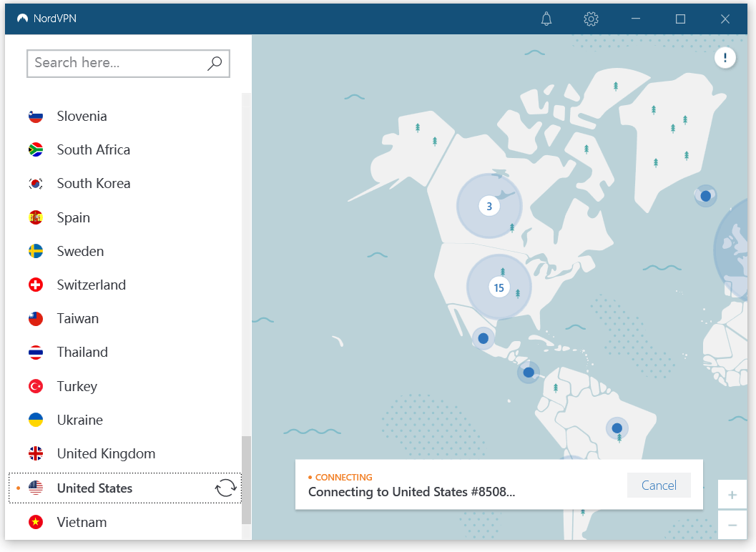Select the Ukraine flag icon

point(36,420)
